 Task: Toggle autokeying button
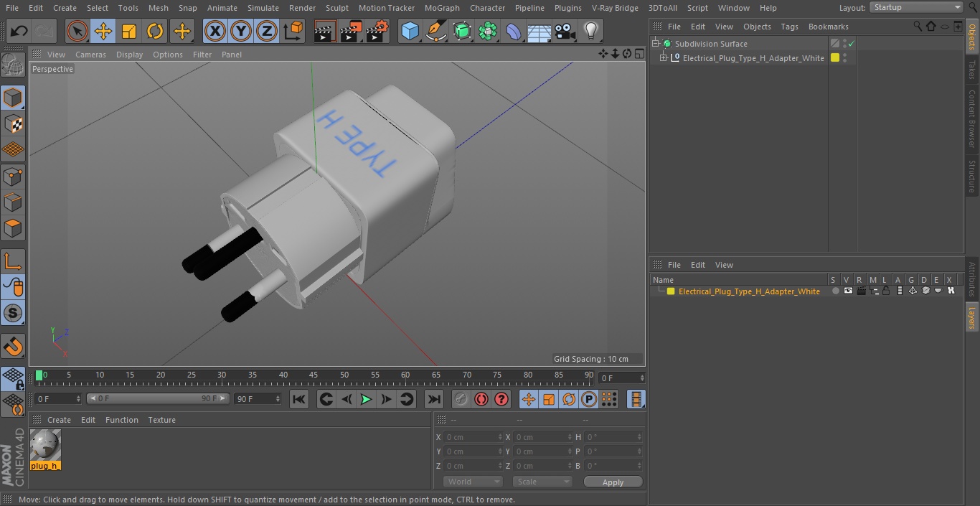[x=481, y=400]
